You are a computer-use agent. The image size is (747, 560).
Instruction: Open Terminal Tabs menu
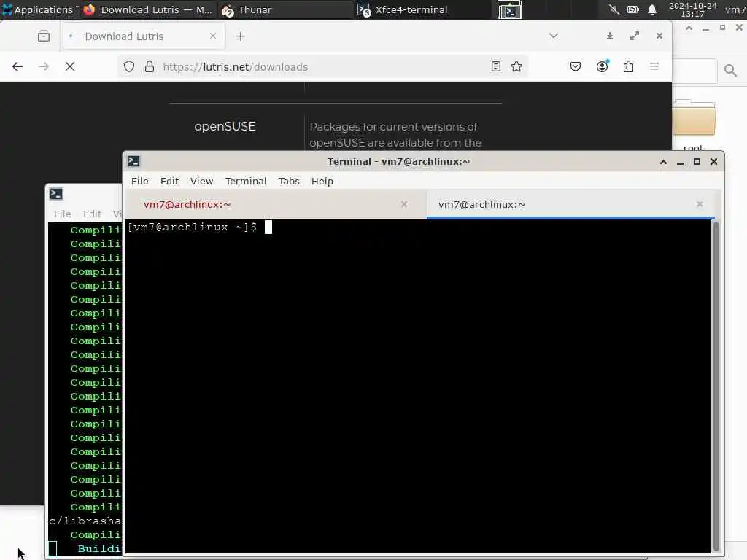point(289,181)
